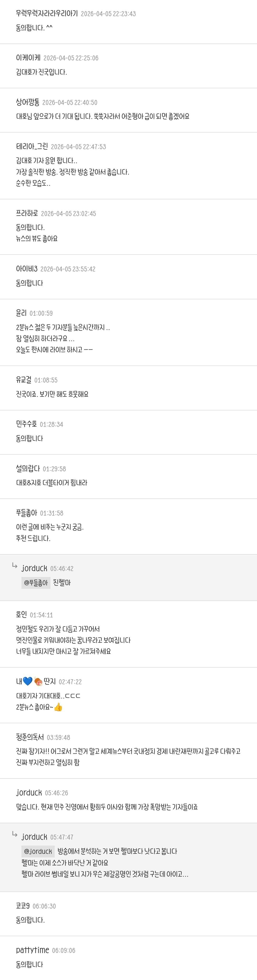Open 설미랍다 commenter profile
The width and height of the screenshot is (257, 980).
pyautogui.click(x=28, y=468)
